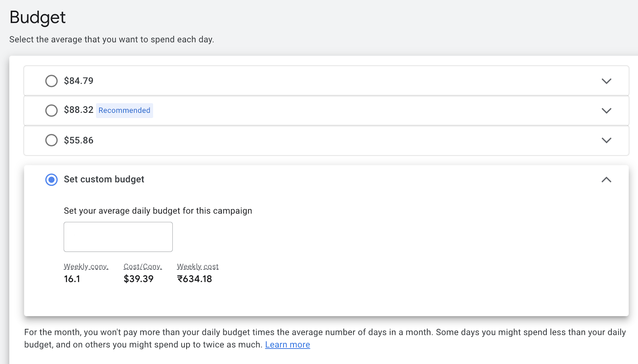Select the $84.79 budget option
The image size is (638, 364).
[51, 81]
